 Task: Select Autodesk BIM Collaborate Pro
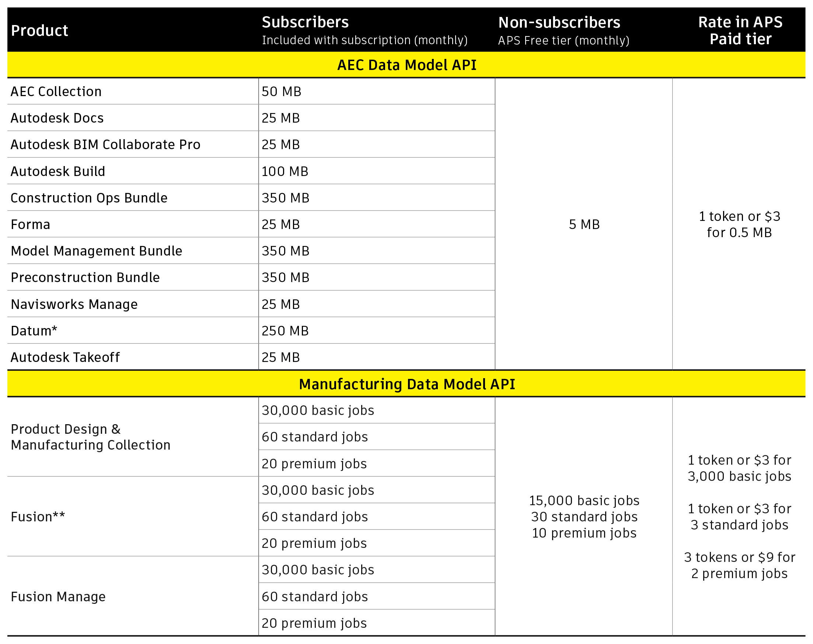[106, 144]
